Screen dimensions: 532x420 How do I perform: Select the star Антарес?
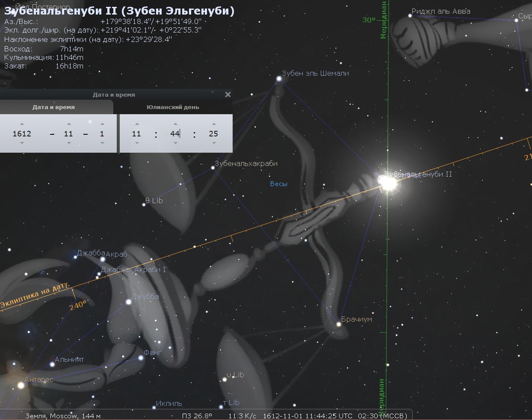(21, 385)
